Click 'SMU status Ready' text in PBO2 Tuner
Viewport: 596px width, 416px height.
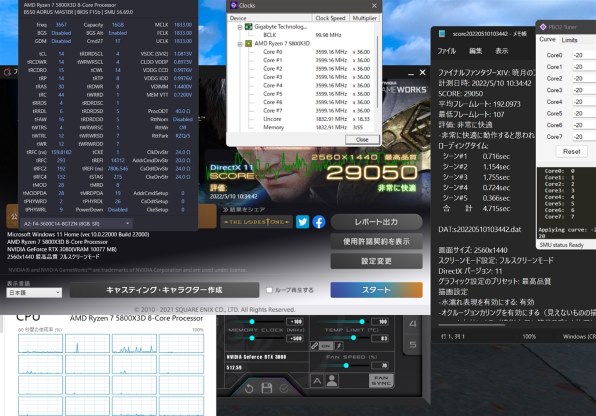click(x=561, y=245)
